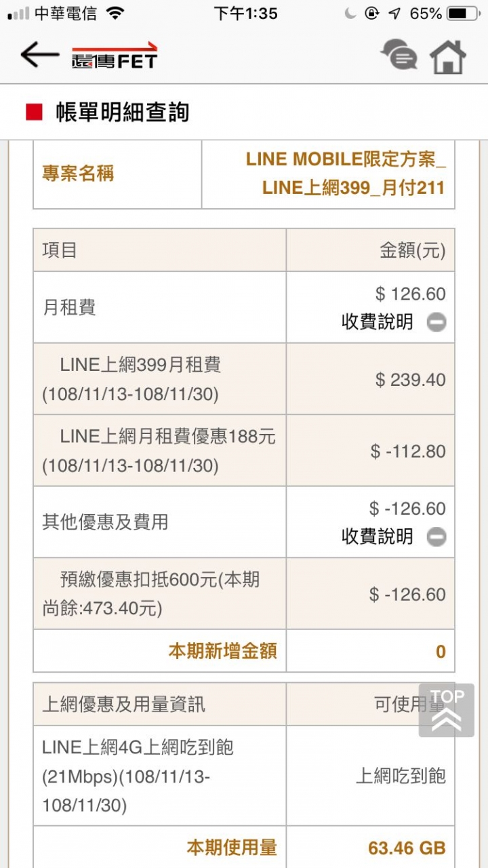Tap the 本期使用量 63.46 GB value
This screenshot has width=488, height=868.
[x=407, y=848]
